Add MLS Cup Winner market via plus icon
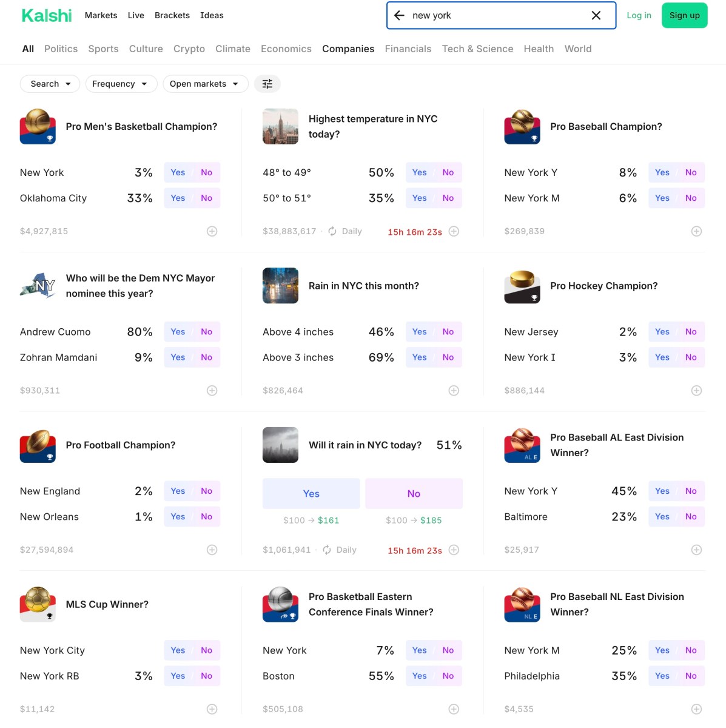726x728 pixels. point(212,709)
